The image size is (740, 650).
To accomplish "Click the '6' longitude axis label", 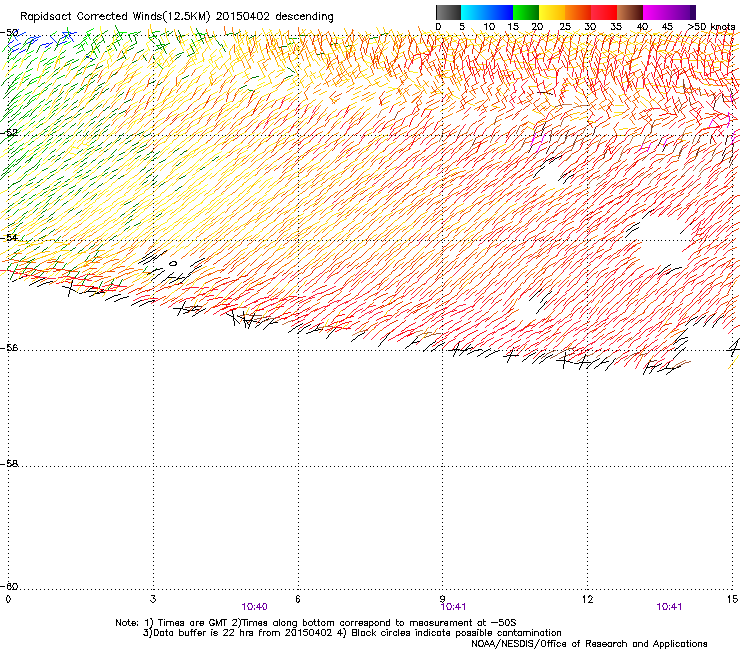I will click(298, 599).
